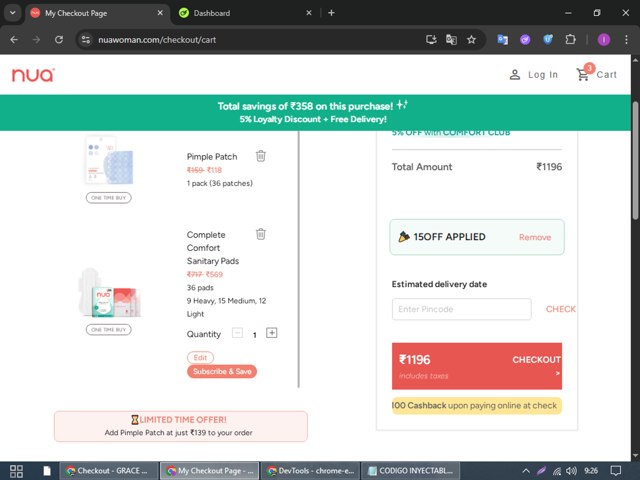
Task: Click the Enter Pincode field
Action: pos(462,309)
